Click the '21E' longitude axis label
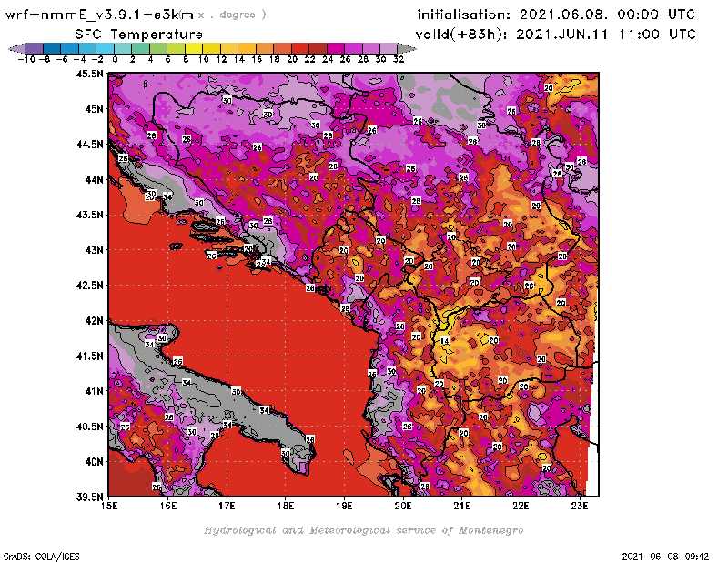The width and height of the screenshot is (728, 562). (x=462, y=506)
